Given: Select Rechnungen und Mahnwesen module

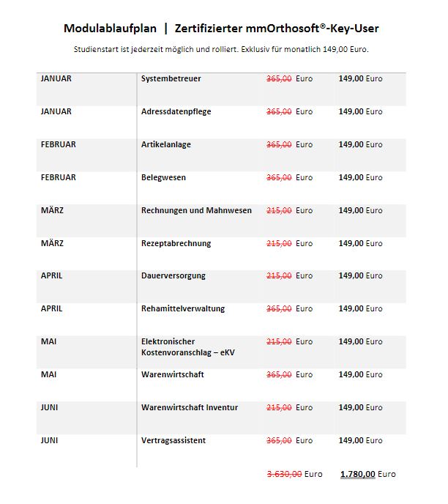Looking at the screenshot, I should [x=196, y=210].
